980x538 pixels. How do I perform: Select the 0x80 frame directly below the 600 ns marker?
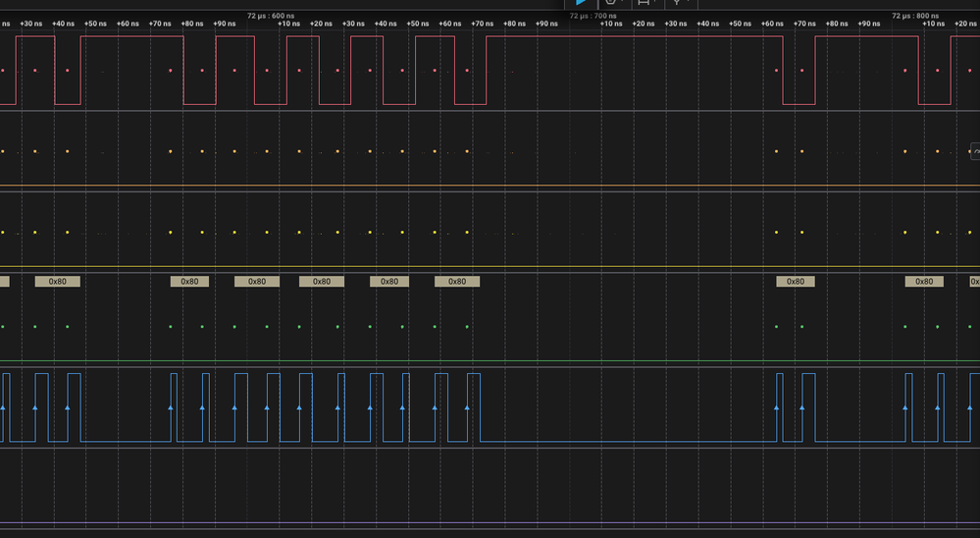(257, 281)
